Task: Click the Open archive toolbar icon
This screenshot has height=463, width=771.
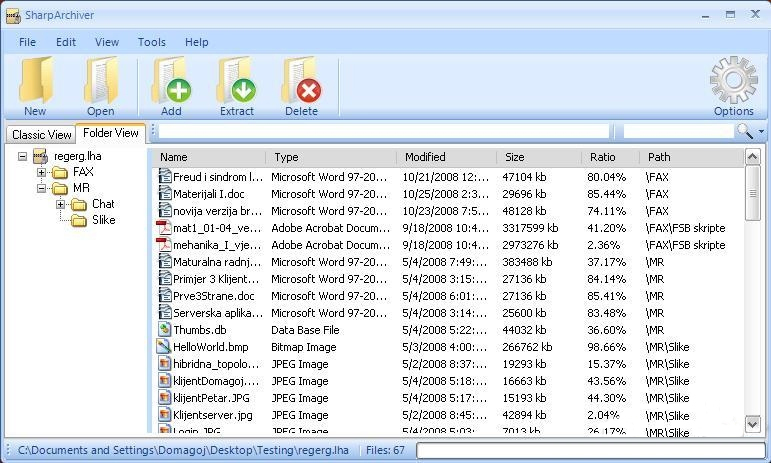Action: (x=101, y=80)
